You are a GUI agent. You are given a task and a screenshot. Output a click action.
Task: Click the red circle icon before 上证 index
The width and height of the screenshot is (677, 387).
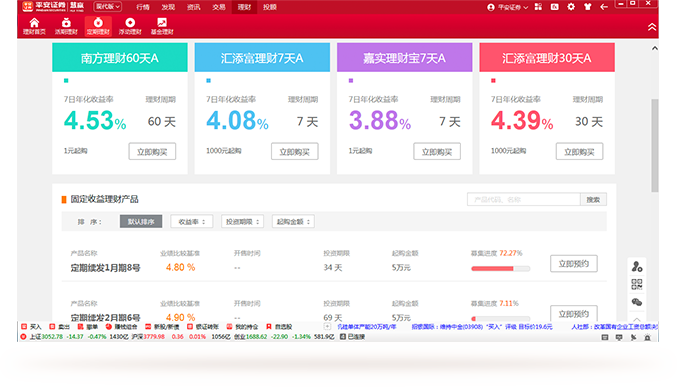(x=23, y=336)
